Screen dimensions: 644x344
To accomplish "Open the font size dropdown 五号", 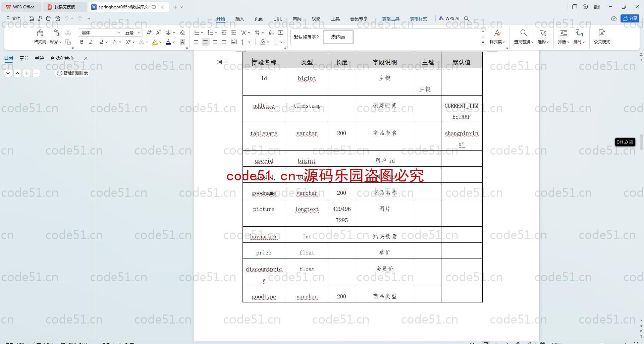I will 139,33.
